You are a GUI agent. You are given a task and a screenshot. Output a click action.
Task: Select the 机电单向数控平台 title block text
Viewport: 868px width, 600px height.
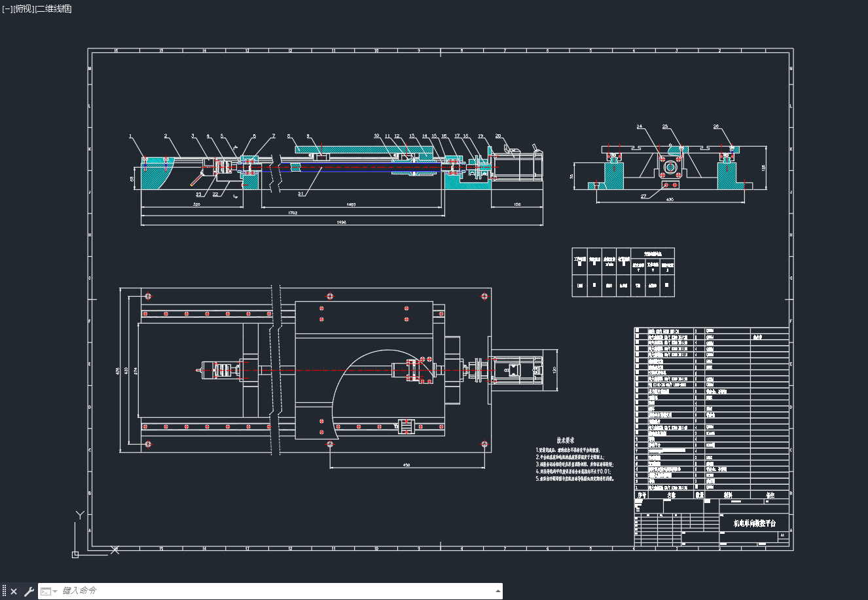pyautogui.click(x=754, y=523)
